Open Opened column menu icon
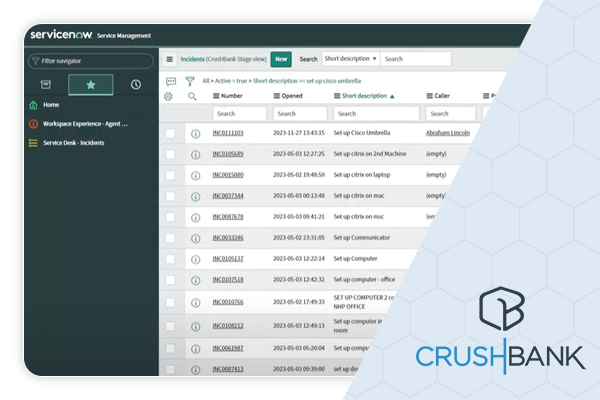 [277, 96]
